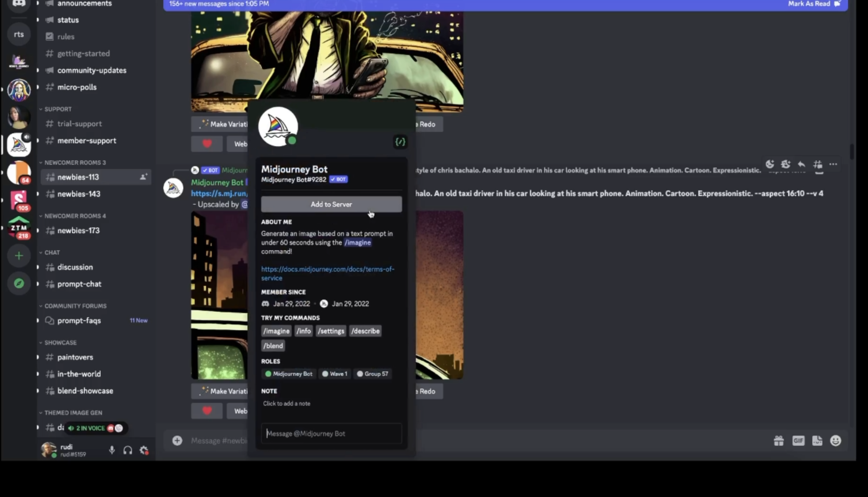Open the GIF picker
The width and height of the screenshot is (868, 497).
point(798,441)
